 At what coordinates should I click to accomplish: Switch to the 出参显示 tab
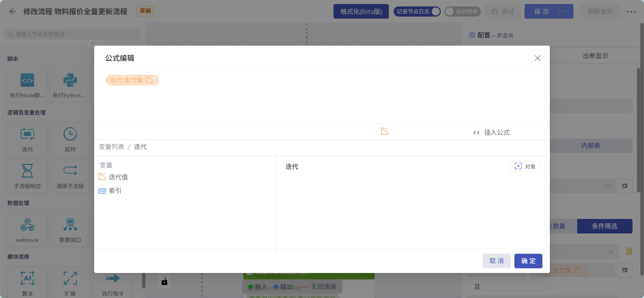pos(595,56)
